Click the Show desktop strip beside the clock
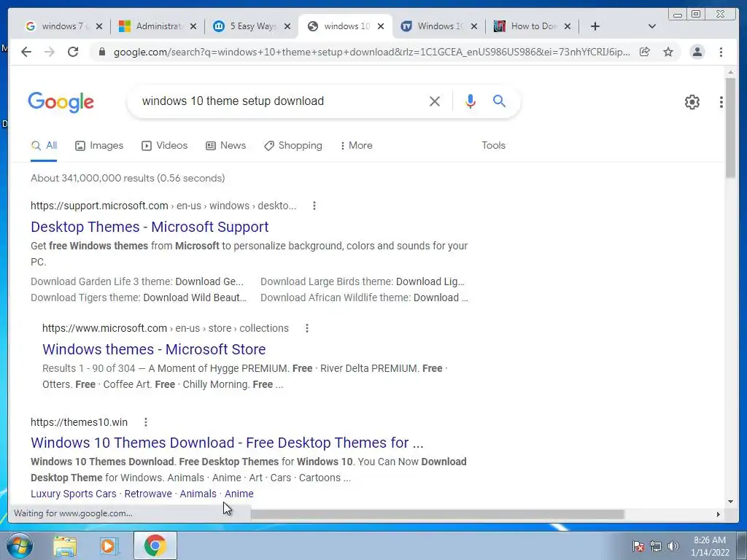This screenshot has width=747, height=560. pos(743,545)
